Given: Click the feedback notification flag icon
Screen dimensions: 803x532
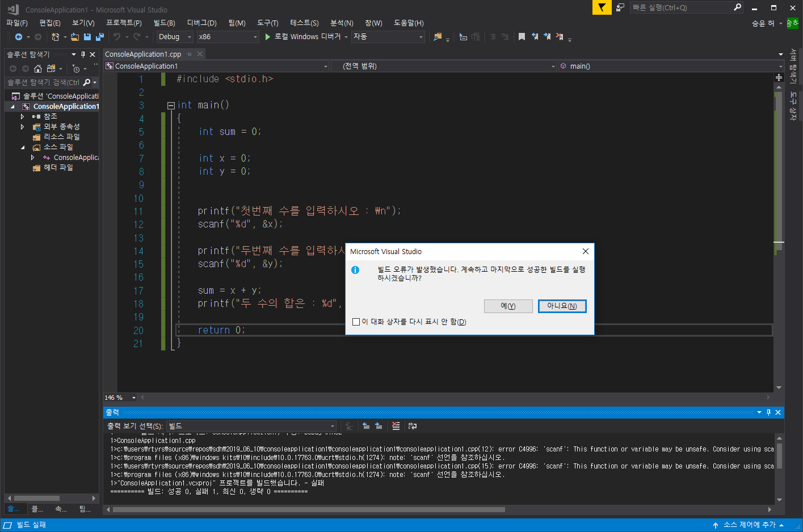Looking at the screenshot, I should (x=602, y=7).
